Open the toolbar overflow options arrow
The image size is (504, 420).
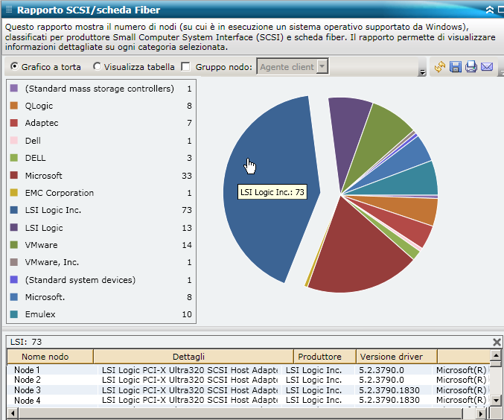point(422,72)
